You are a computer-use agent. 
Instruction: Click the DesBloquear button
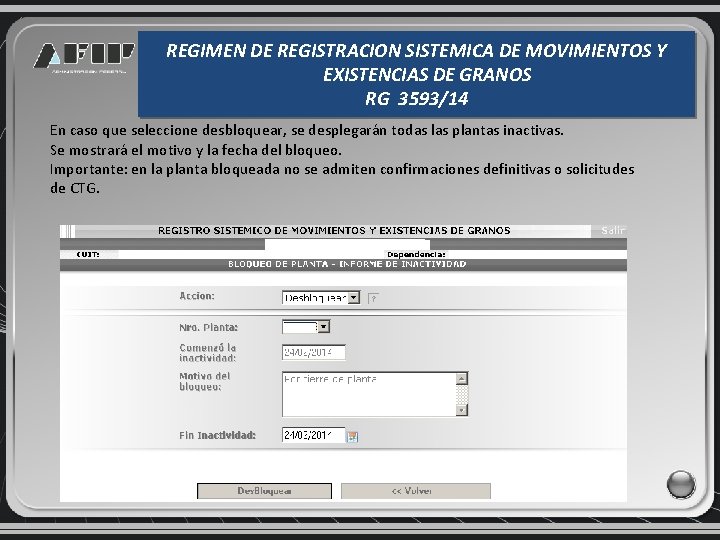264,491
